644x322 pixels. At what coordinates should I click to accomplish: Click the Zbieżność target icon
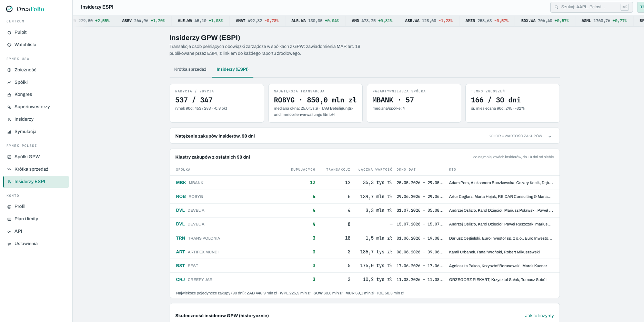tap(9, 70)
